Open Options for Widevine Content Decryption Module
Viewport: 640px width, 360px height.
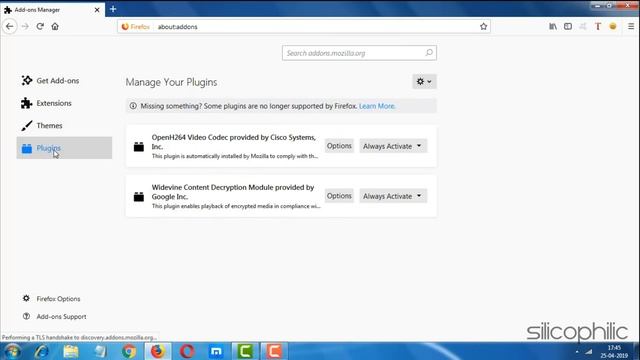339,196
